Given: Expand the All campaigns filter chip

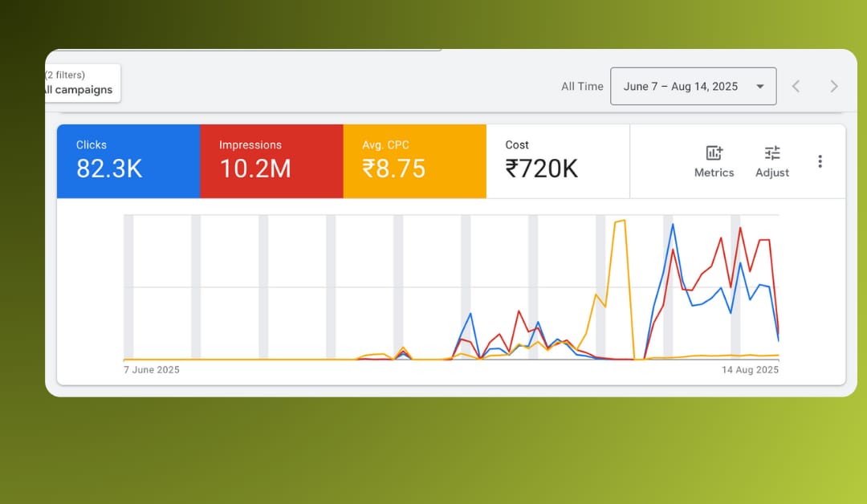Looking at the screenshot, I should 79,90.
